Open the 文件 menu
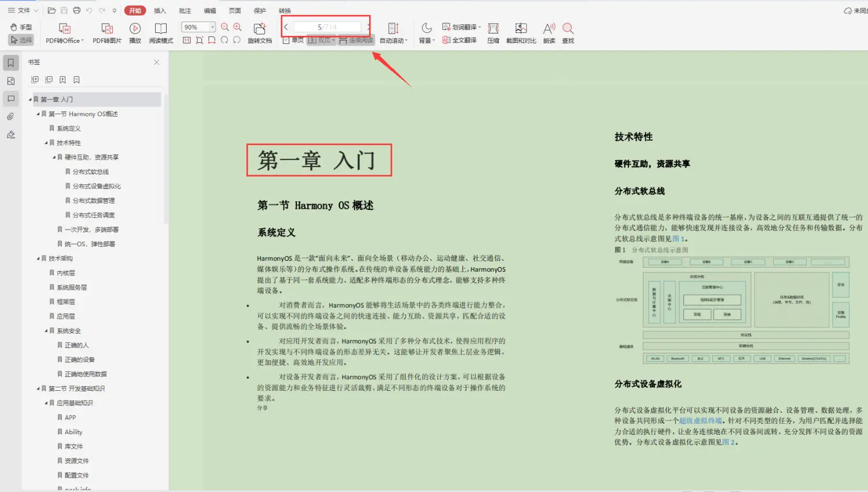The height and width of the screenshot is (492, 868). [23, 10]
